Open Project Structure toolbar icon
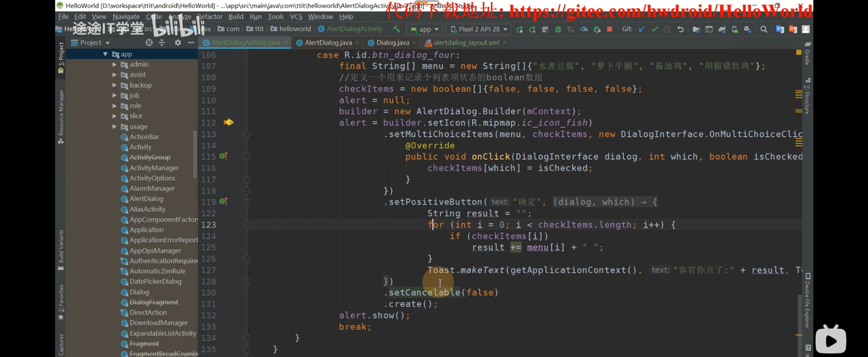Image resolution: width=868 pixels, height=357 pixels. 696,29
